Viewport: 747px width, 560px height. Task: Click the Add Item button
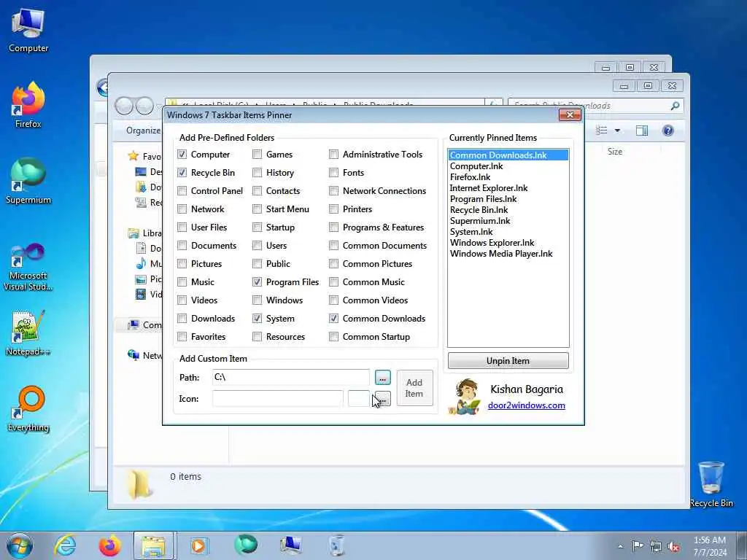[x=414, y=388]
